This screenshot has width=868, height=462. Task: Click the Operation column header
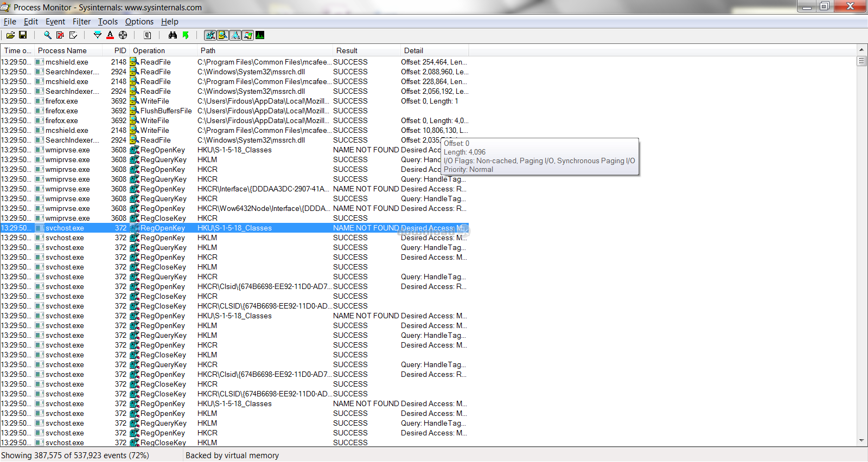(163, 50)
